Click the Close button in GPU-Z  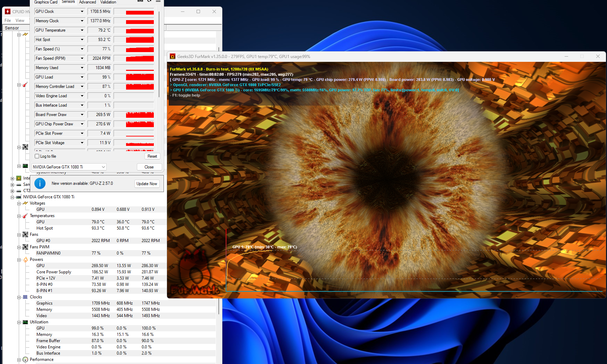point(149,167)
